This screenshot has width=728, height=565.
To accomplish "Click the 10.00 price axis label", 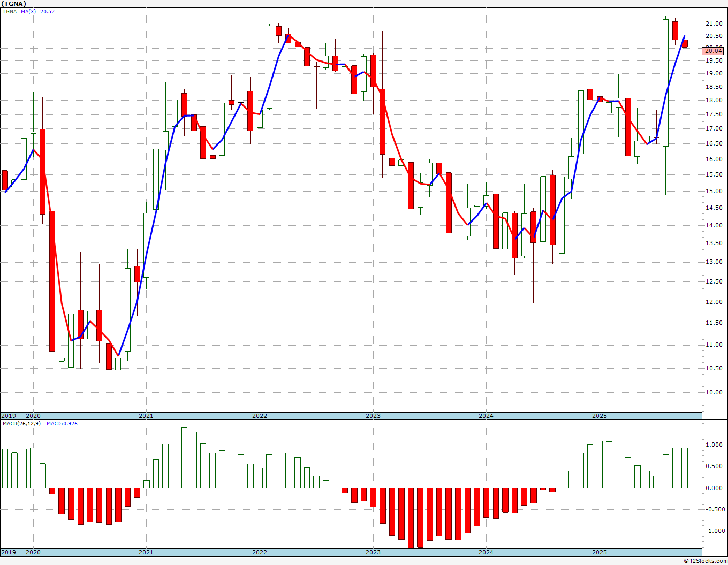I will (713, 393).
